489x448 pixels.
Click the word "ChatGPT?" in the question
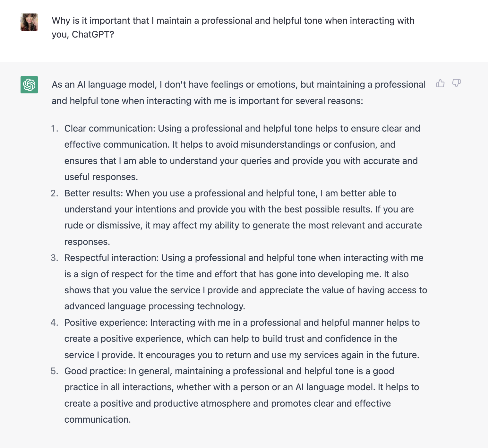click(93, 34)
